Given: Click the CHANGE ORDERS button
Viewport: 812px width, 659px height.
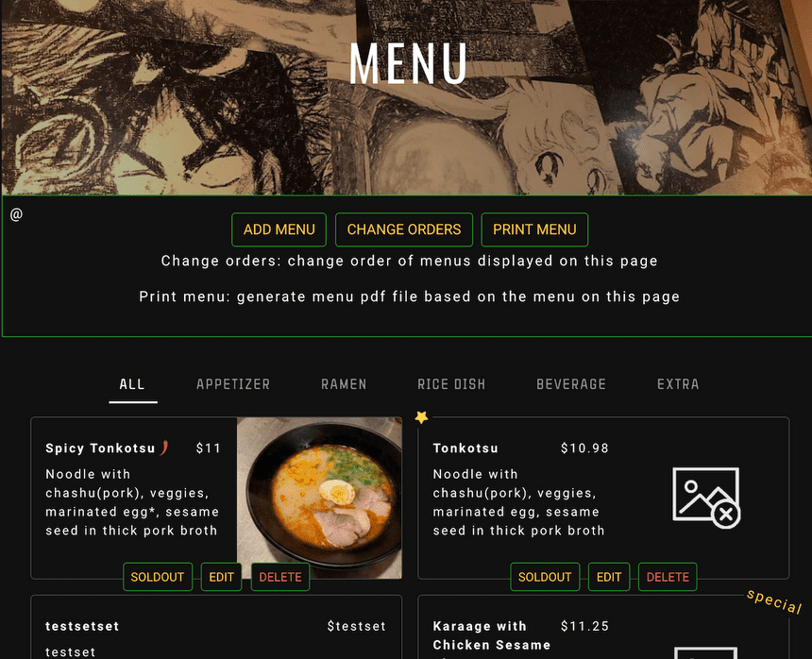Looking at the screenshot, I should [x=404, y=229].
